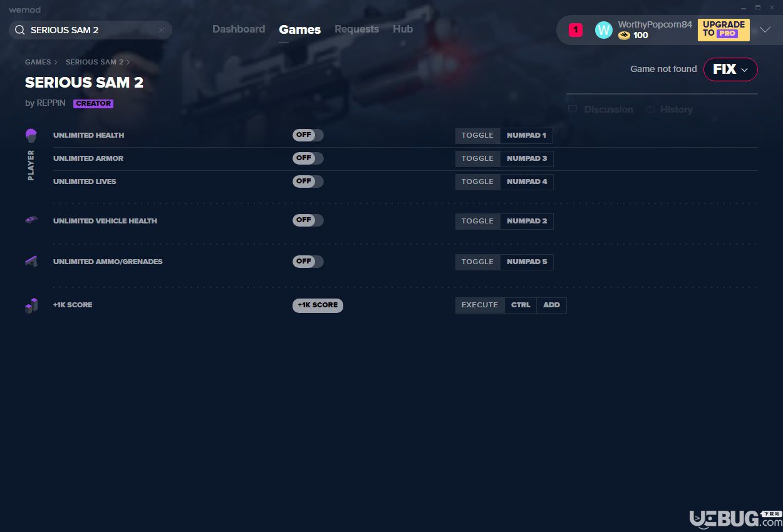Screen dimensions: 783x532
Task: Click the SERIOUS SAM 2 breadcrumb
Action: click(x=95, y=62)
